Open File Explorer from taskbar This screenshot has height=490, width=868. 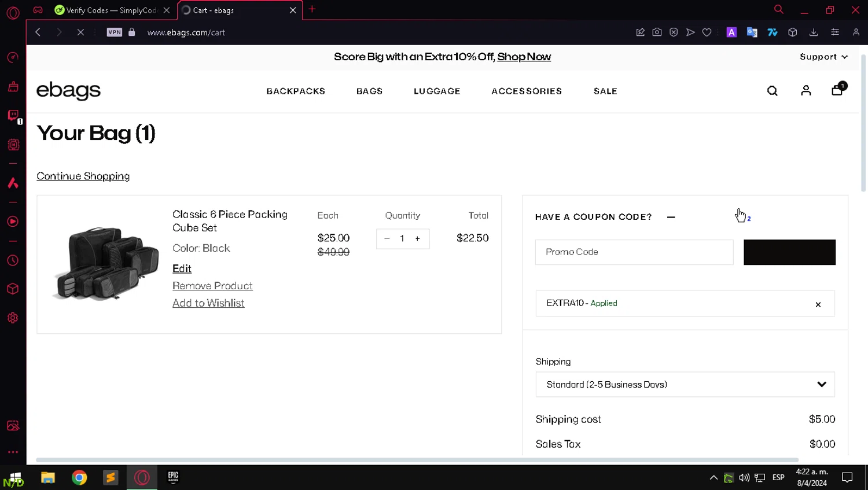[x=48, y=477]
